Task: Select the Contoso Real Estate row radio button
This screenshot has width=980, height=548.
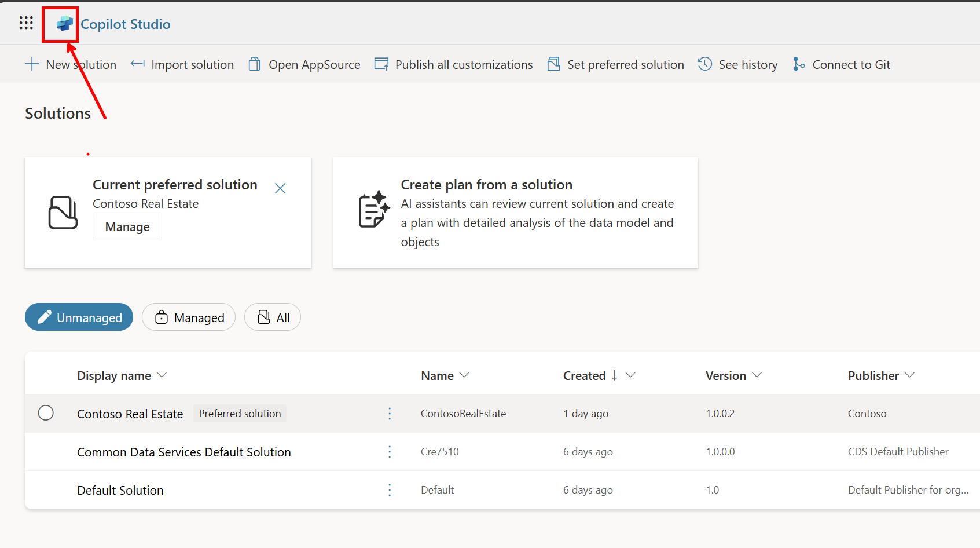Action: (x=46, y=413)
